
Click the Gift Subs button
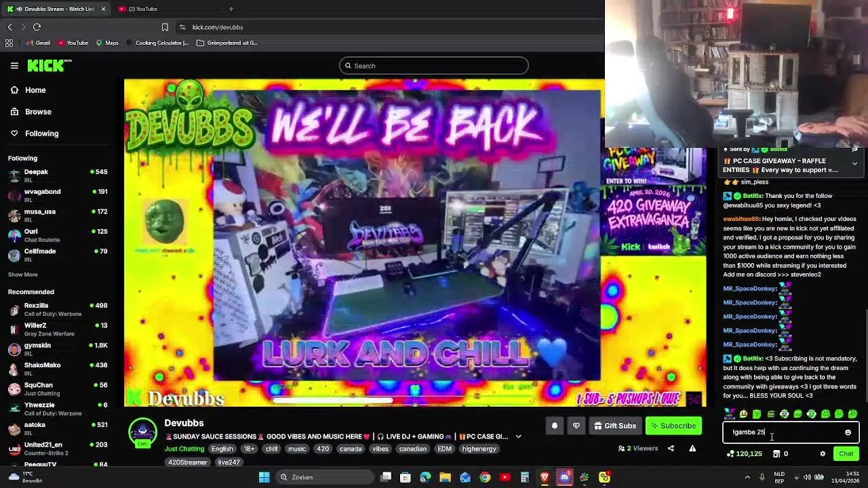615,426
